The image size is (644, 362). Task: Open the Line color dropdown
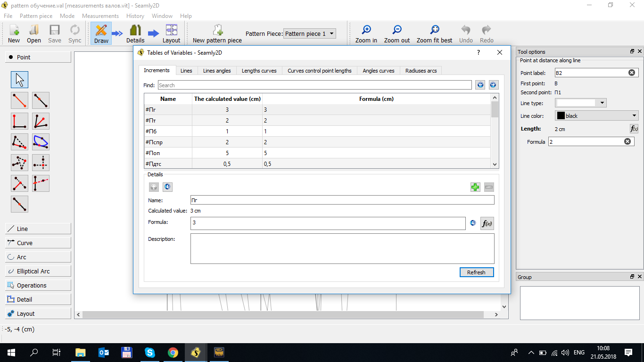(597, 116)
